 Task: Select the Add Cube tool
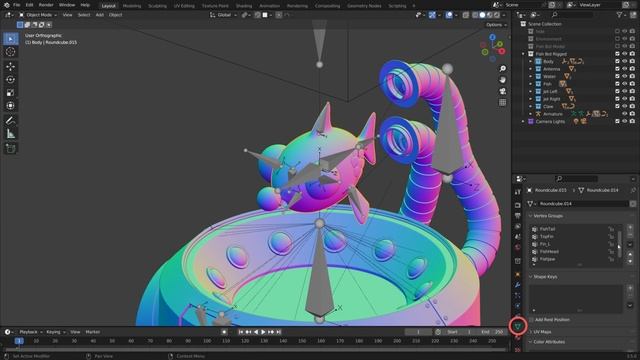11,148
